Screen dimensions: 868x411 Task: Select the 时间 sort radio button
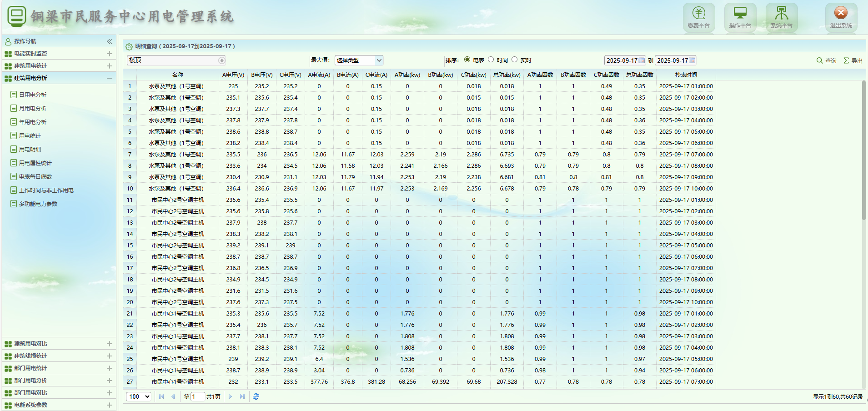coord(491,60)
